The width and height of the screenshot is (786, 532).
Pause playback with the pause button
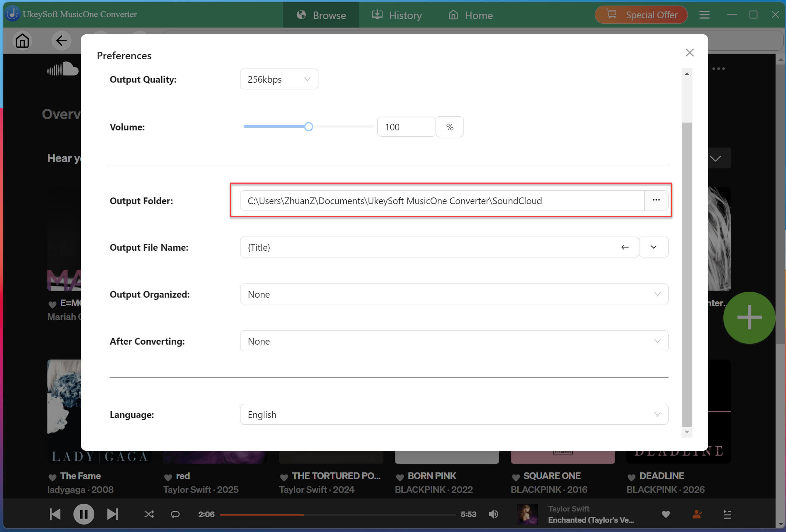[x=84, y=514]
